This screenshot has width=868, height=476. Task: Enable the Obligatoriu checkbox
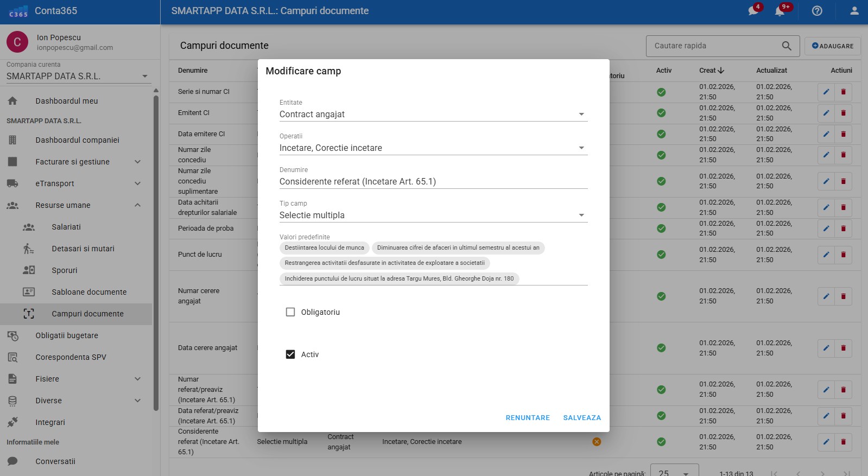(x=290, y=312)
